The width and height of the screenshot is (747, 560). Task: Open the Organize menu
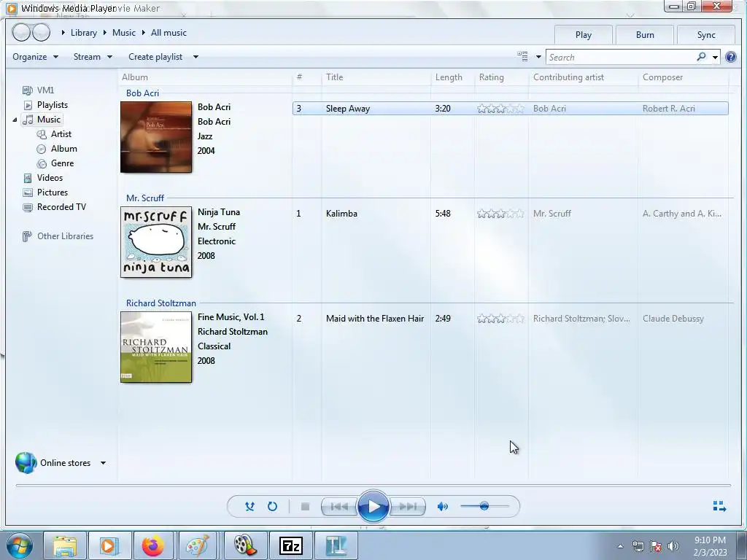pos(35,57)
